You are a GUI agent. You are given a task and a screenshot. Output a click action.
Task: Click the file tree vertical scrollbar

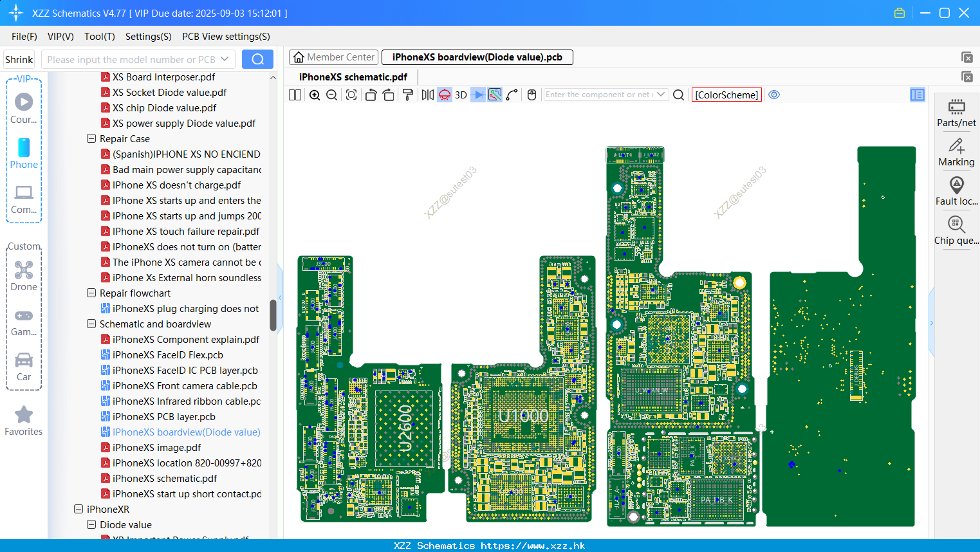tap(273, 315)
